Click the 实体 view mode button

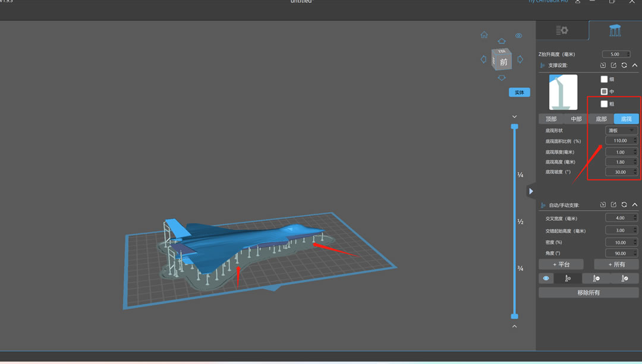(x=519, y=93)
